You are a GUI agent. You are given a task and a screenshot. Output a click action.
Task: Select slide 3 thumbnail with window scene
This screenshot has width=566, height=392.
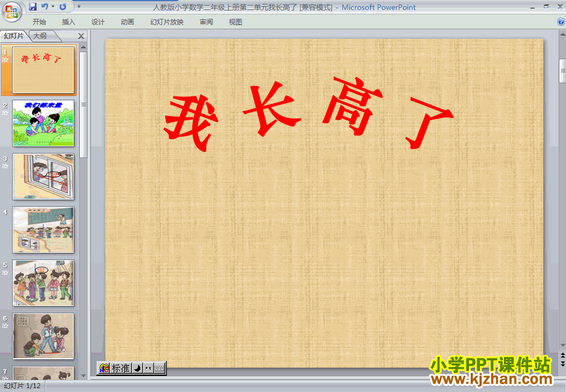coord(43,176)
